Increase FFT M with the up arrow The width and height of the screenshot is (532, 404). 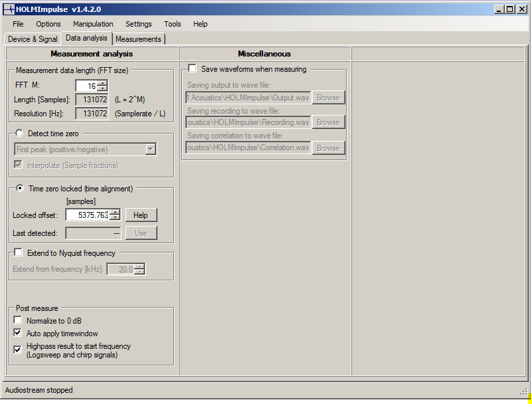102,83
